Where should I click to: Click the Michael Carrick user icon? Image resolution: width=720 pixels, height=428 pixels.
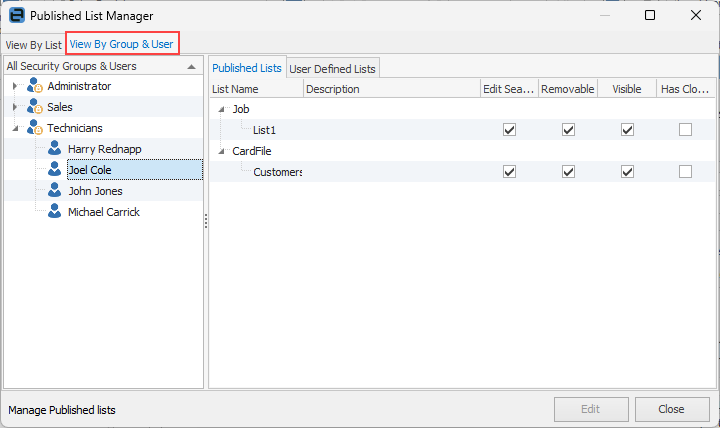55,212
